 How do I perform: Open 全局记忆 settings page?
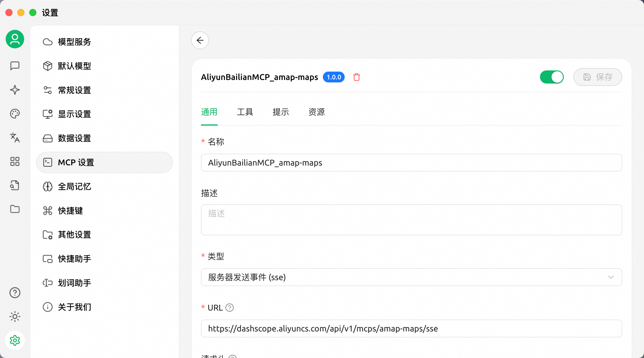(104, 186)
